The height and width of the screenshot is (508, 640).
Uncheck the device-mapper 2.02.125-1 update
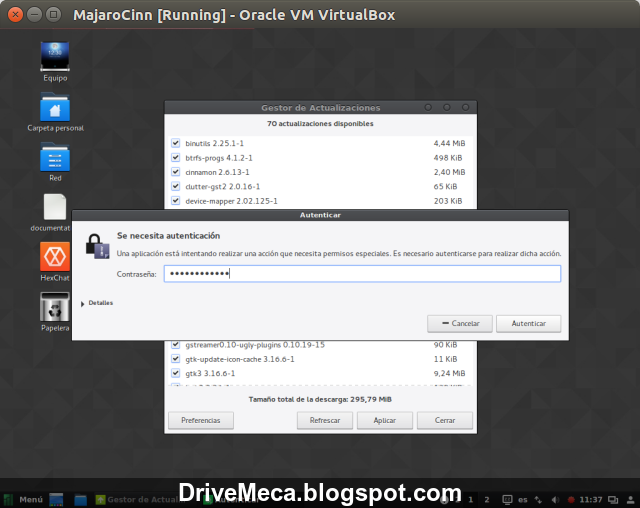176,200
